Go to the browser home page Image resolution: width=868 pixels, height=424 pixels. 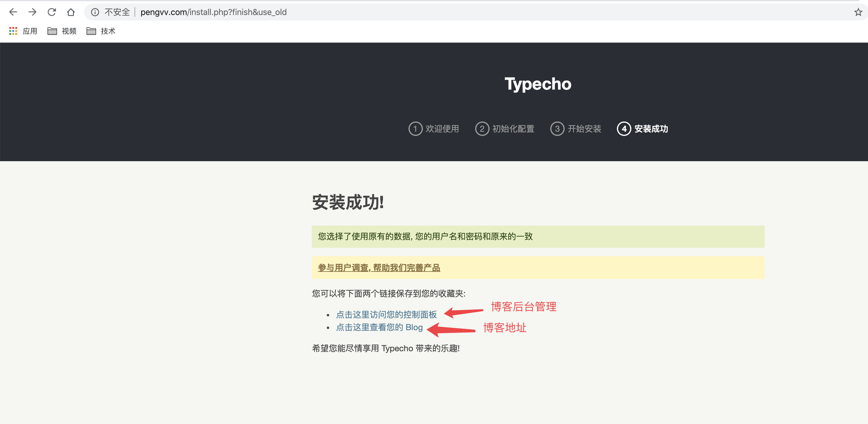point(71,12)
